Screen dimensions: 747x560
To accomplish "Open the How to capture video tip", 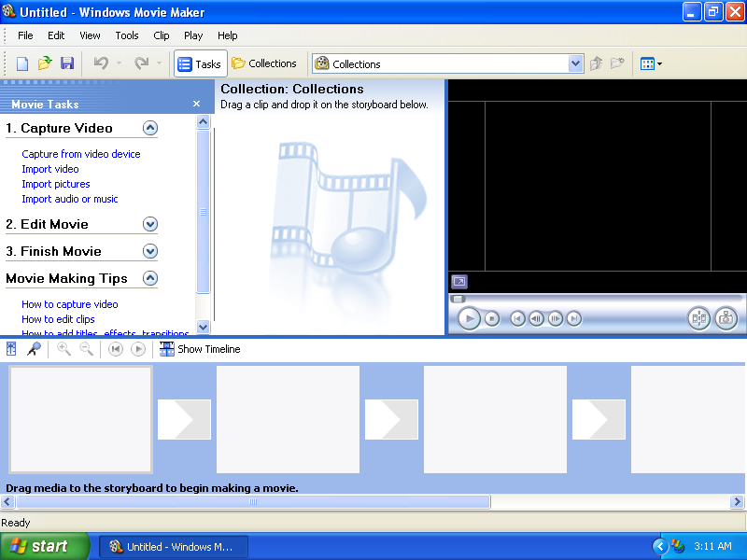I will (69, 304).
